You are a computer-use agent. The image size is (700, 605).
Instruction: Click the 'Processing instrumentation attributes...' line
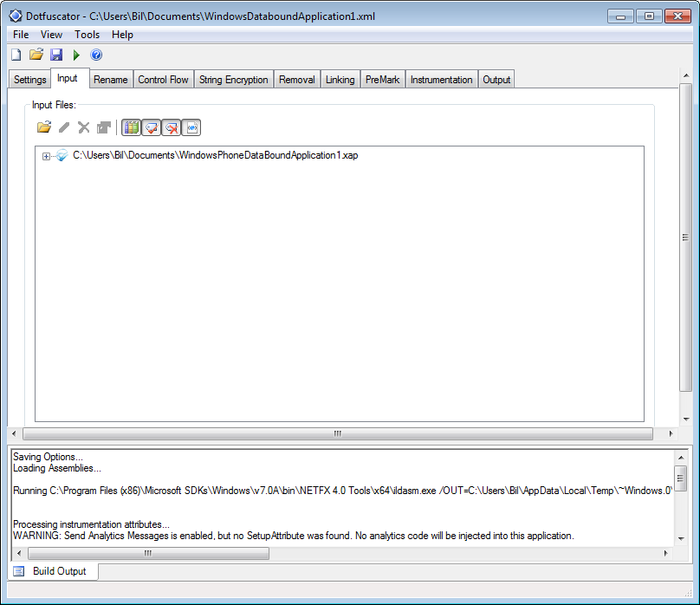91,524
